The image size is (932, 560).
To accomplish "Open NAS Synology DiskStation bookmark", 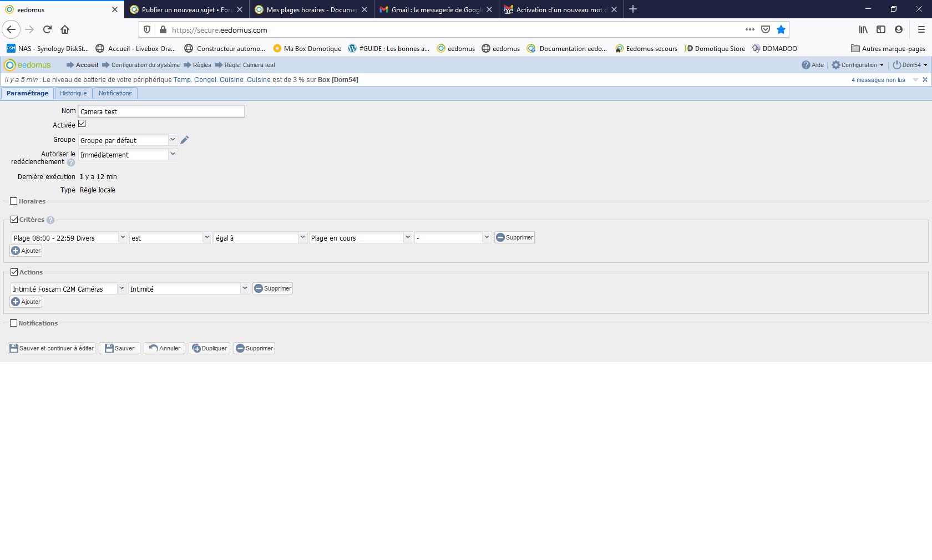I will click(48, 49).
